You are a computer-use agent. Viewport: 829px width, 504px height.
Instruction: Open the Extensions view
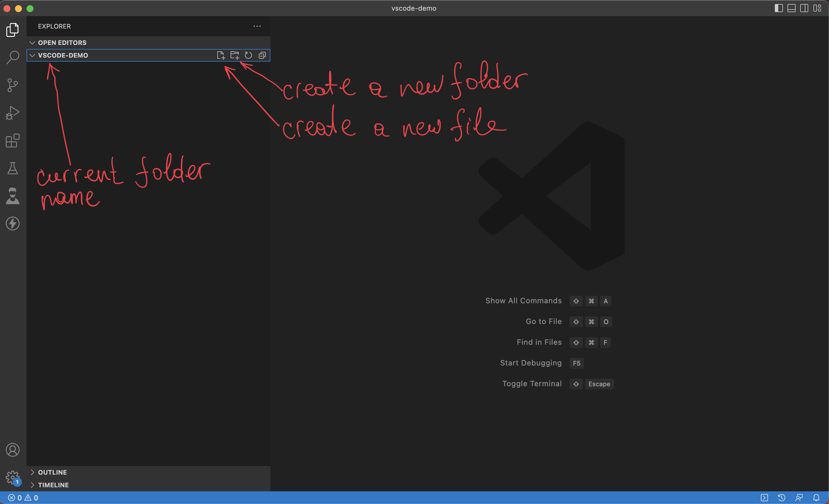(12, 141)
